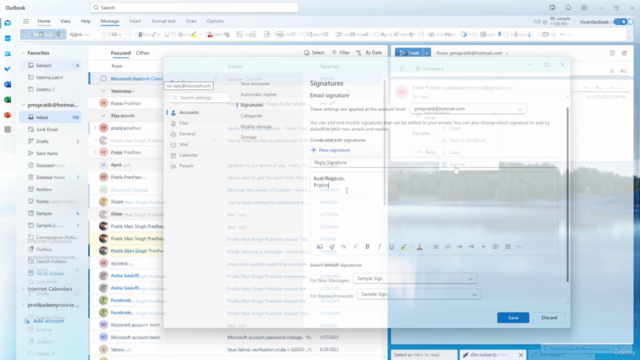Click Add account in folder pane
This screenshot has width=640, height=360.
pyautogui.click(x=44, y=321)
